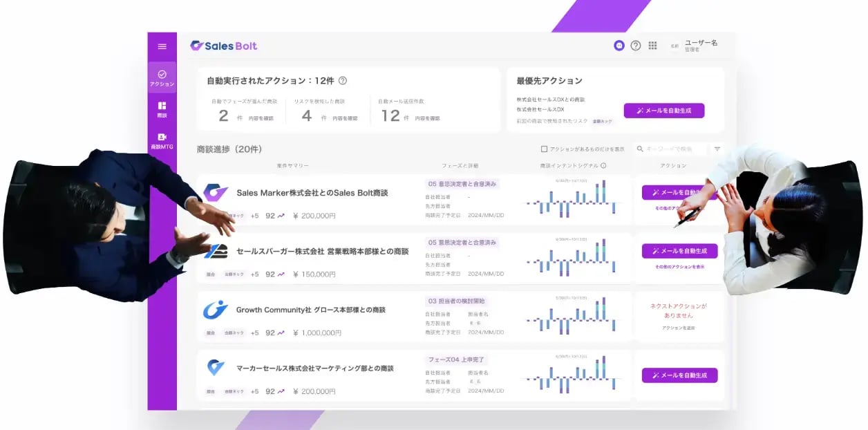The width and height of the screenshot is (868, 430).
Task: Click the 競合 tag in セールスバーガー row
Action: click(x=211, y=274)
